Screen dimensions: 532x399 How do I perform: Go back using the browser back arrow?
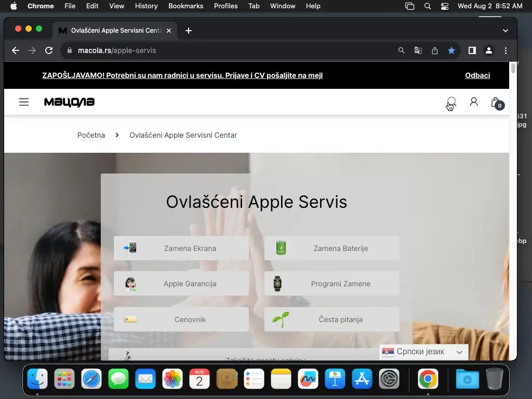(x=16, y=50)
